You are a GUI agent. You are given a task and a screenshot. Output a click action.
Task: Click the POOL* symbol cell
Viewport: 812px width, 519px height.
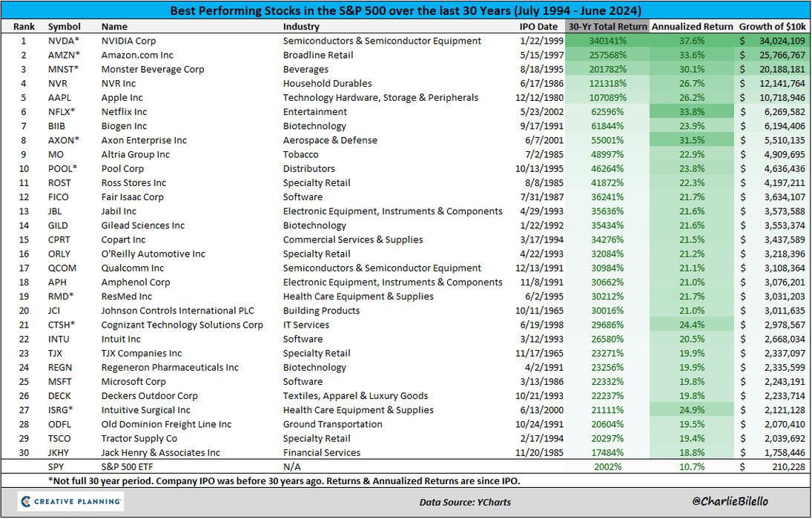[x=62, y=169]
